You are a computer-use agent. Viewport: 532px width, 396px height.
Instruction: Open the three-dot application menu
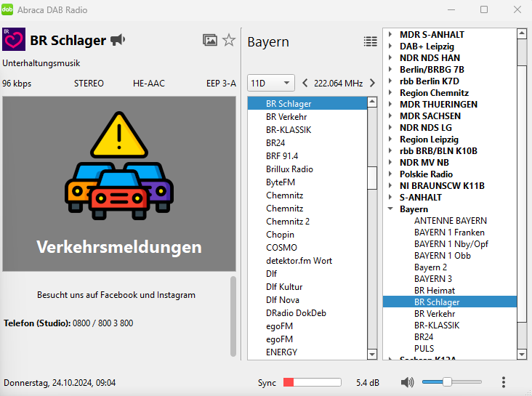pos(504,382)
